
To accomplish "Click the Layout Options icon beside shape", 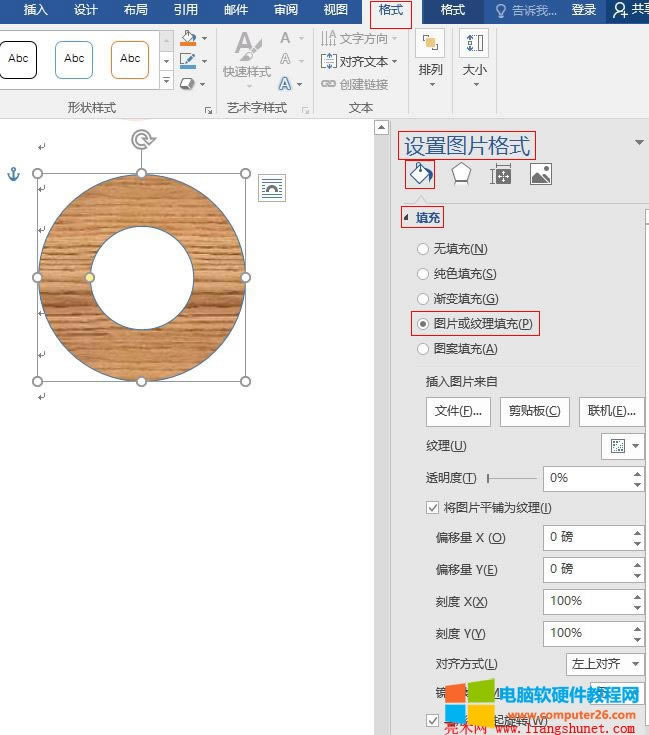I will point(271,187).
